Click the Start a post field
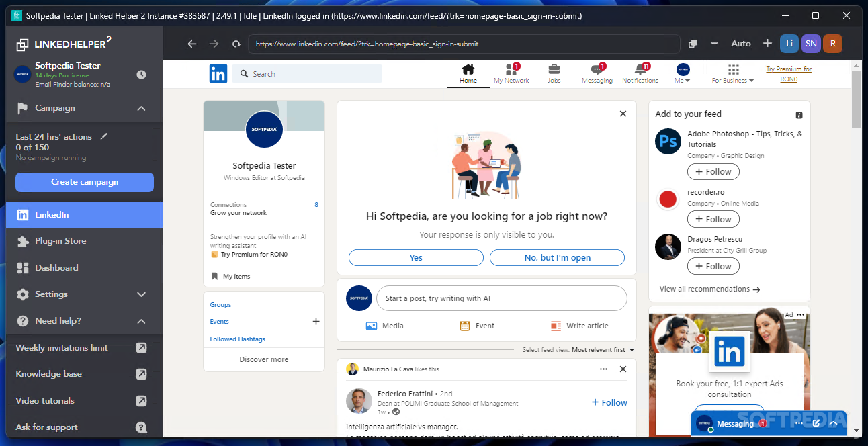 point(501,298)
